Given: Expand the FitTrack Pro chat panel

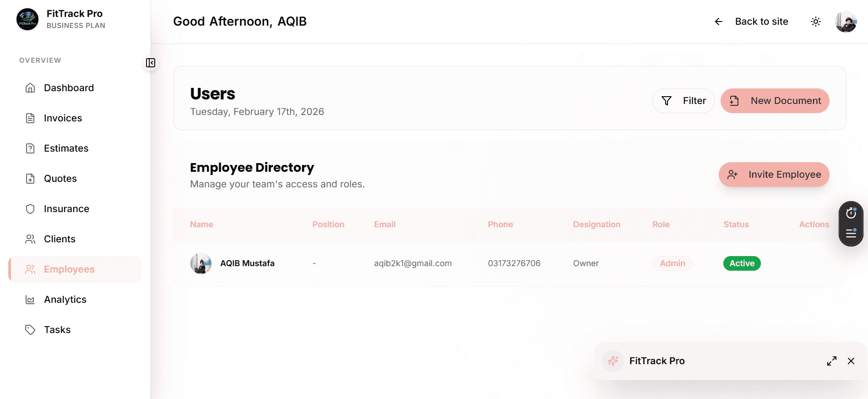Looking at the screenshot, I should 832,361.
